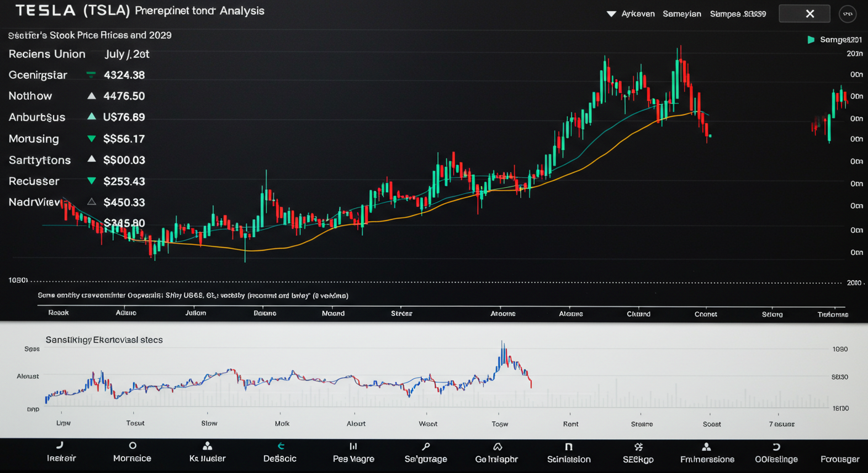The height and width of the screenshot is (473, 868).
Task: Open the SEChgp icon in bottom bar
Action: [x=639, y=447]
